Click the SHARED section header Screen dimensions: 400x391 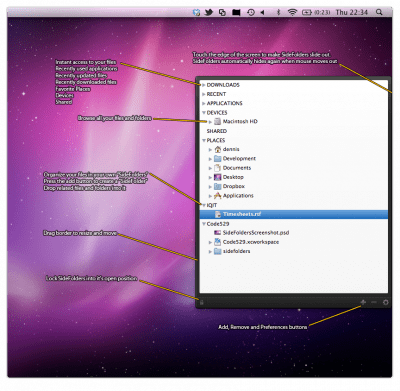click(x=217, y=131)
